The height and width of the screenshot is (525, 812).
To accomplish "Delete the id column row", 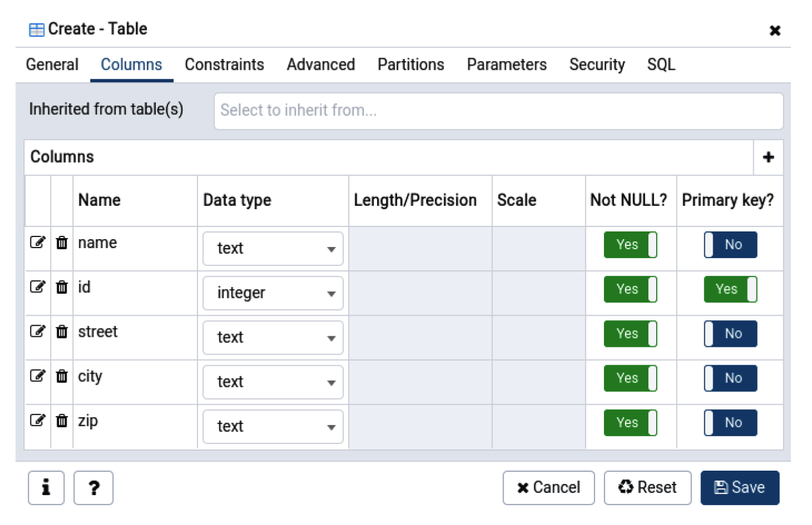I will coord(62,287).
